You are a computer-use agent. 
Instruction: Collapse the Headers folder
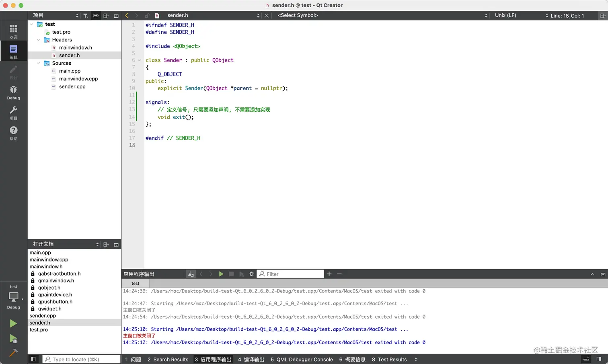click(39, 40)
